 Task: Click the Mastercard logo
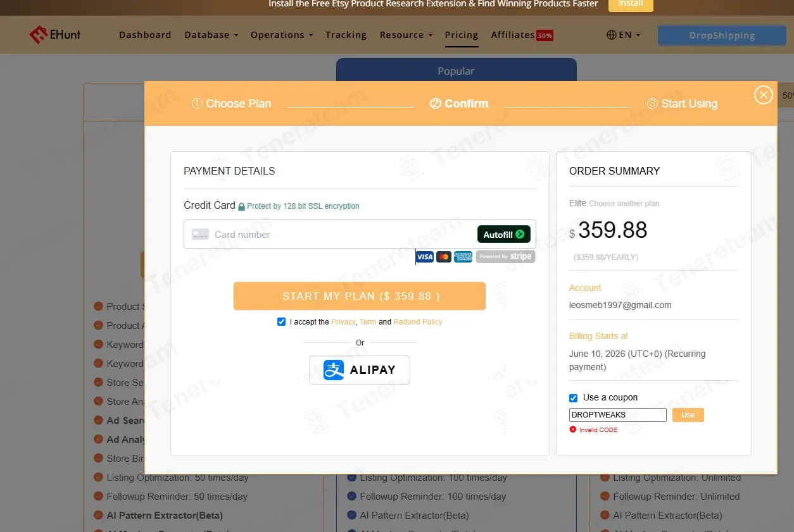pos(444,257)
